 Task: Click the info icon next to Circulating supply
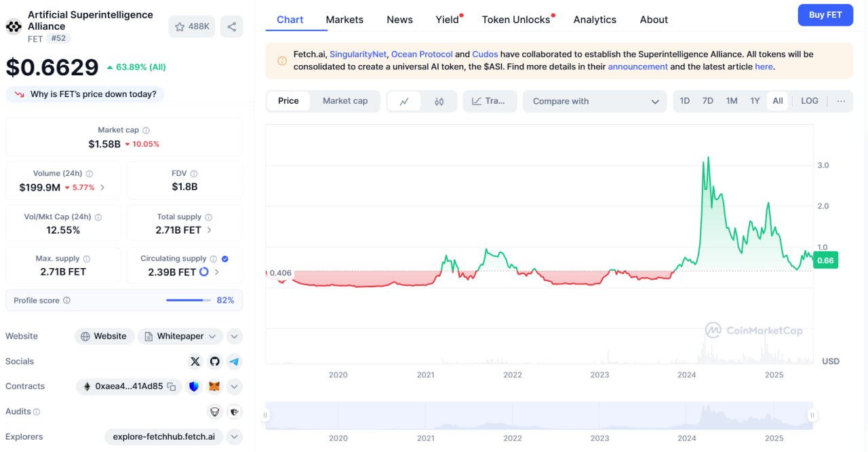(214, 259)
